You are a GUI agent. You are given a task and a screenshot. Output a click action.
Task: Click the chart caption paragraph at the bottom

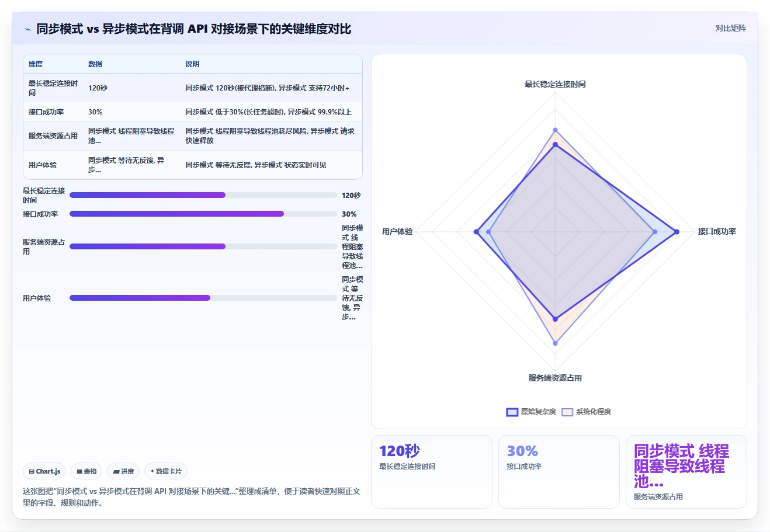tap(192, 497)
